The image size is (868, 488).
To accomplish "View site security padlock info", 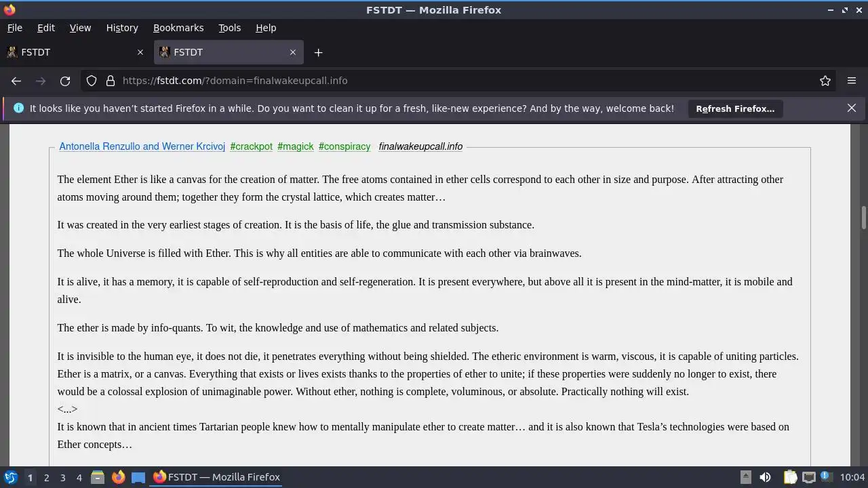I will (111, 81).
